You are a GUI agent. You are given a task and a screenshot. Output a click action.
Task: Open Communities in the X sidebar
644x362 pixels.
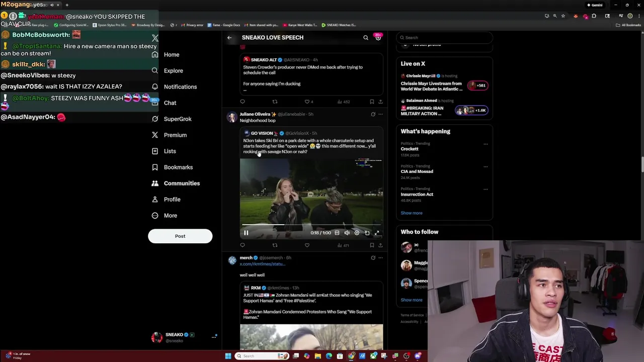pyautogui.click(x=176, y=183)
